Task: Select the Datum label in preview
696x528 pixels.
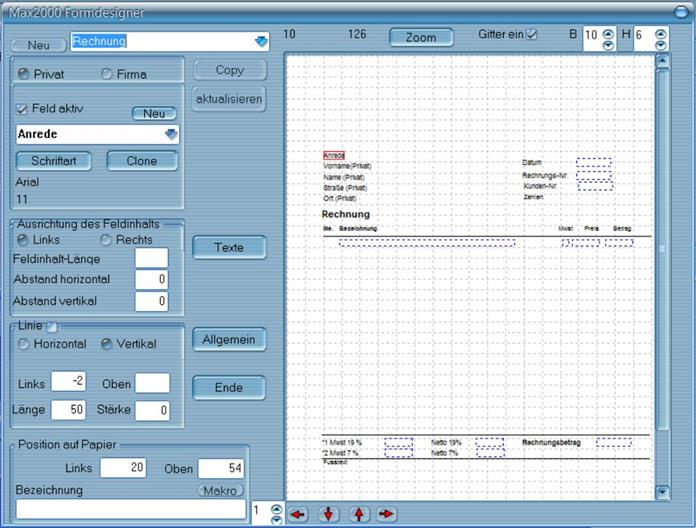Action: 532,162
